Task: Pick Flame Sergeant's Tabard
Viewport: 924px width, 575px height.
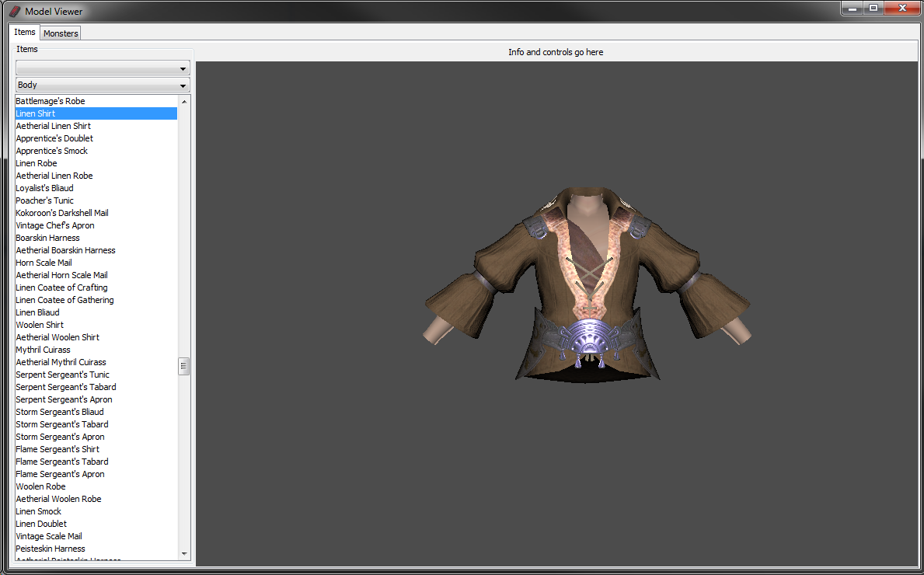Action: tap(96, 462)
